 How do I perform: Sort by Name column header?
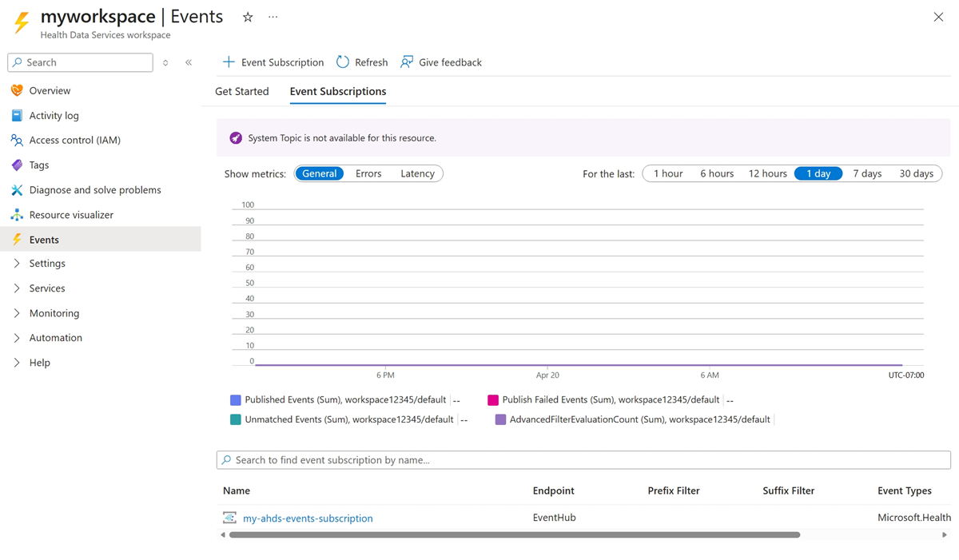tap(237, 490)
